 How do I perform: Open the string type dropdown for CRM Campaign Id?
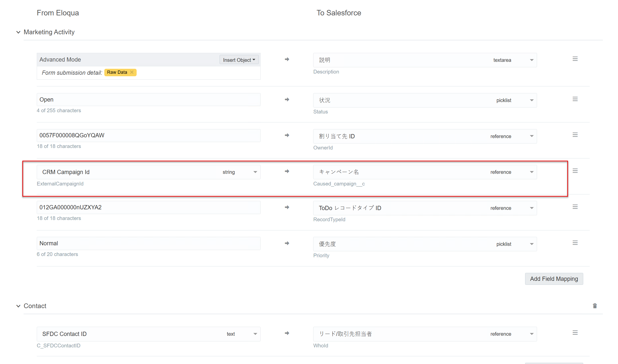[255, 172]
